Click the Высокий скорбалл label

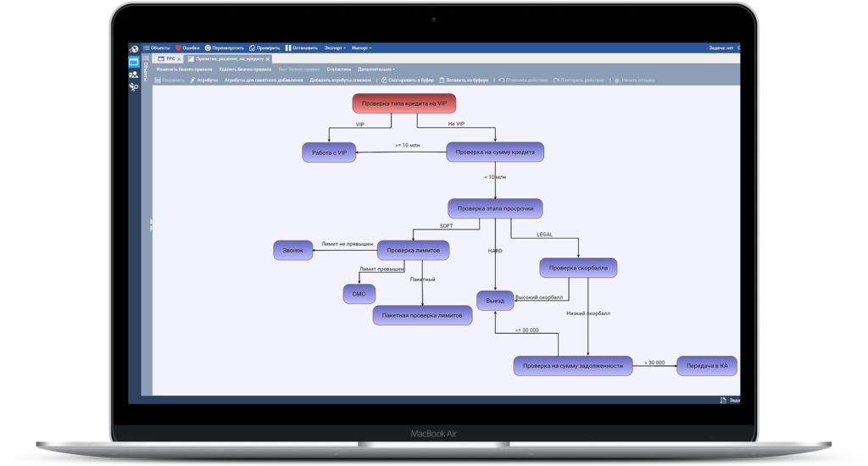pyautogui.click(x=538, y=297)
